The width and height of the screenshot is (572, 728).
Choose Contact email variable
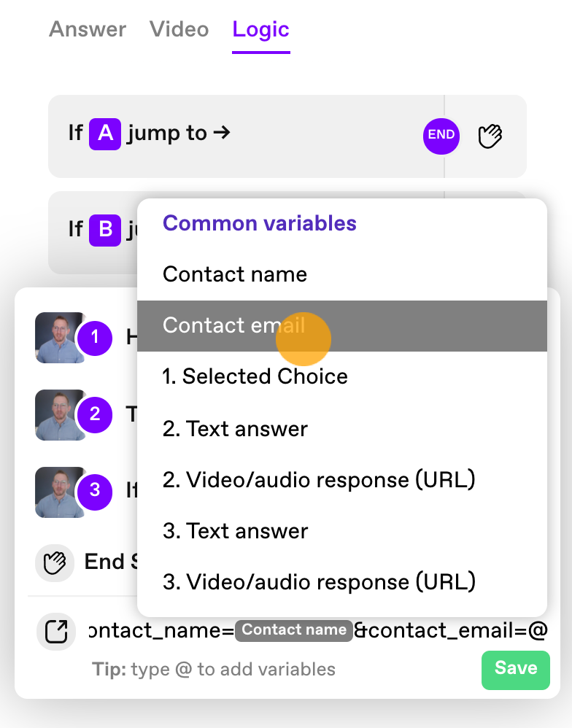tap(341, 325)
